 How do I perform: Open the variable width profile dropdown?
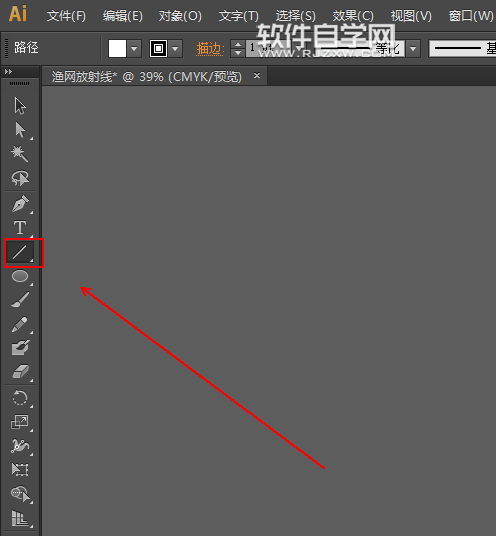click(413, 49)
